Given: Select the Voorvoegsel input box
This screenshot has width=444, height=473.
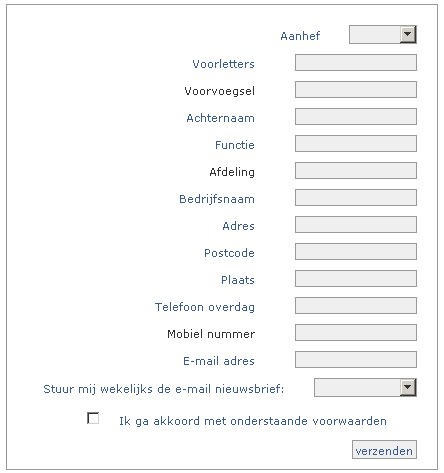Looking at the screenshot, I should tap(356, 90).
